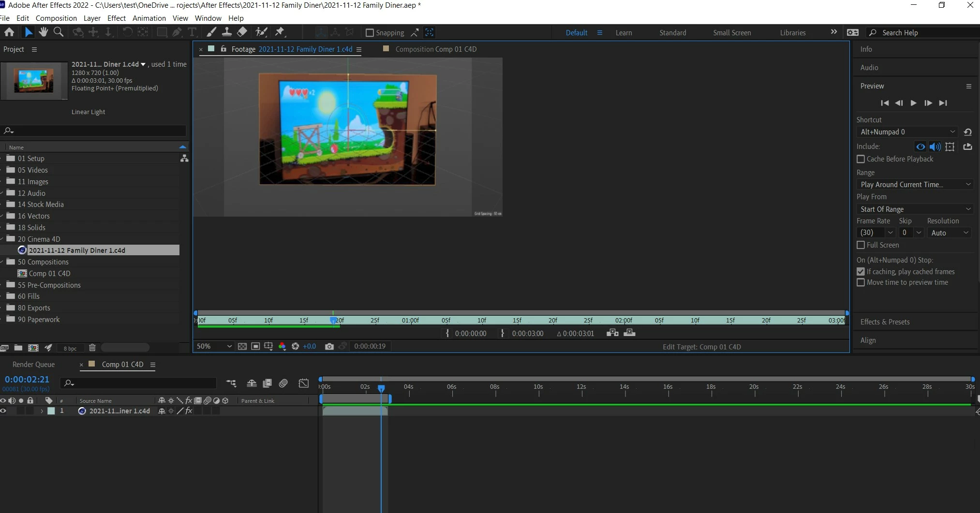The image size is (980, 513).
Task: Open Show Channel color icon
Action: 282,346
